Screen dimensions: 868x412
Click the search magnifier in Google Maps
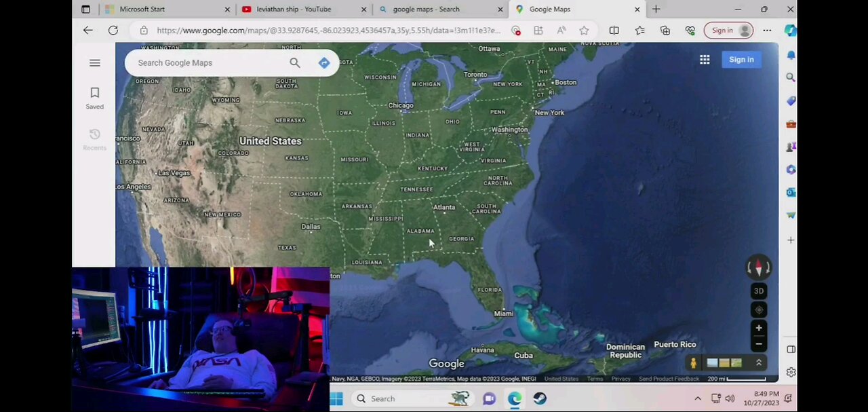(295, 62)
